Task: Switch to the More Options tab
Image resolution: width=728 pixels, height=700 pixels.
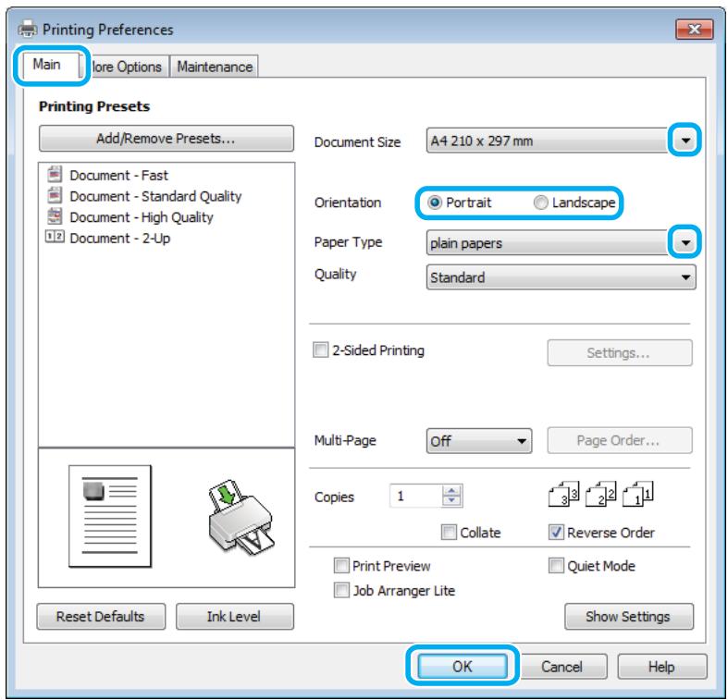Action: pyautogui.click(x=125, y=67)
